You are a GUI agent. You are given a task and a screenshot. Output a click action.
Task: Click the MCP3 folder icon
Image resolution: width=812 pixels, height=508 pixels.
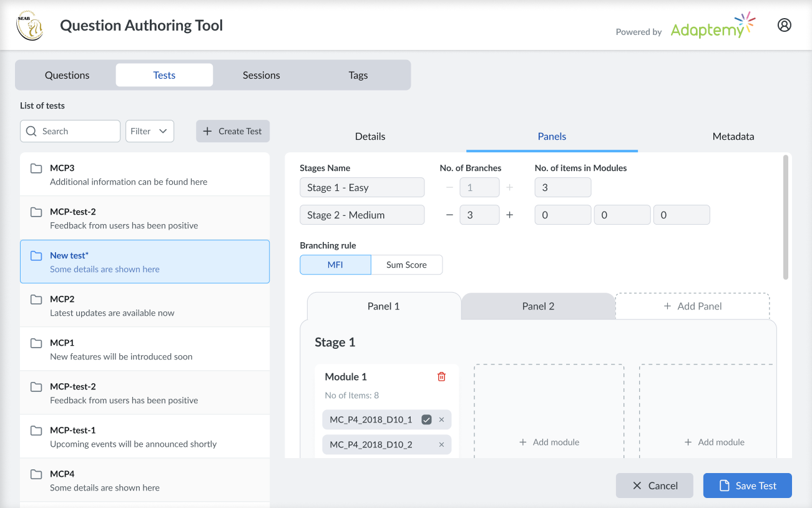36,169
